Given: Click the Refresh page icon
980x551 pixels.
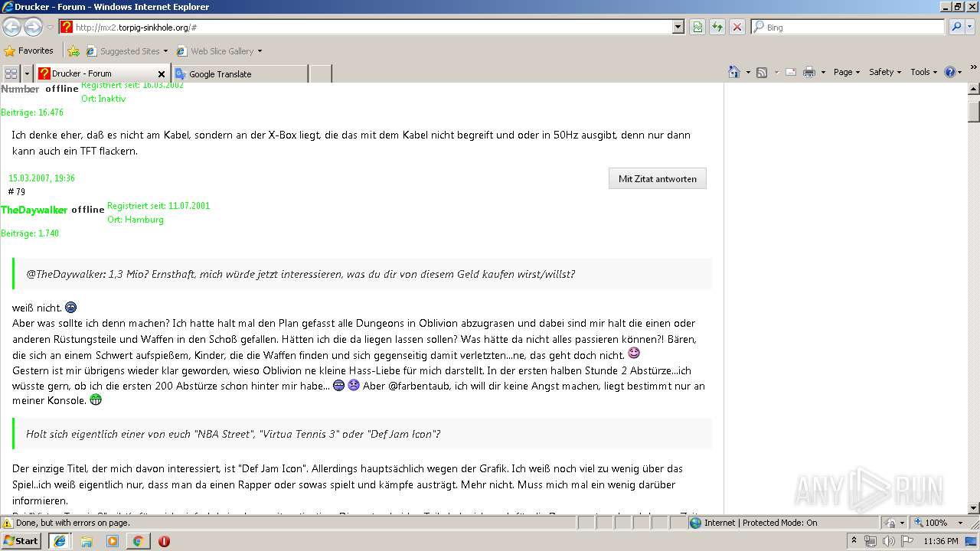Looking at the screenshot, I should coord(717,27).
